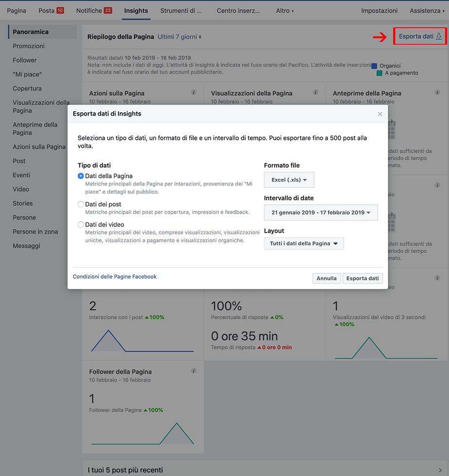
Task: Click the info icon on the Visualizzazioni del video card
Action: pyautogui.click(x=437, y=278)
